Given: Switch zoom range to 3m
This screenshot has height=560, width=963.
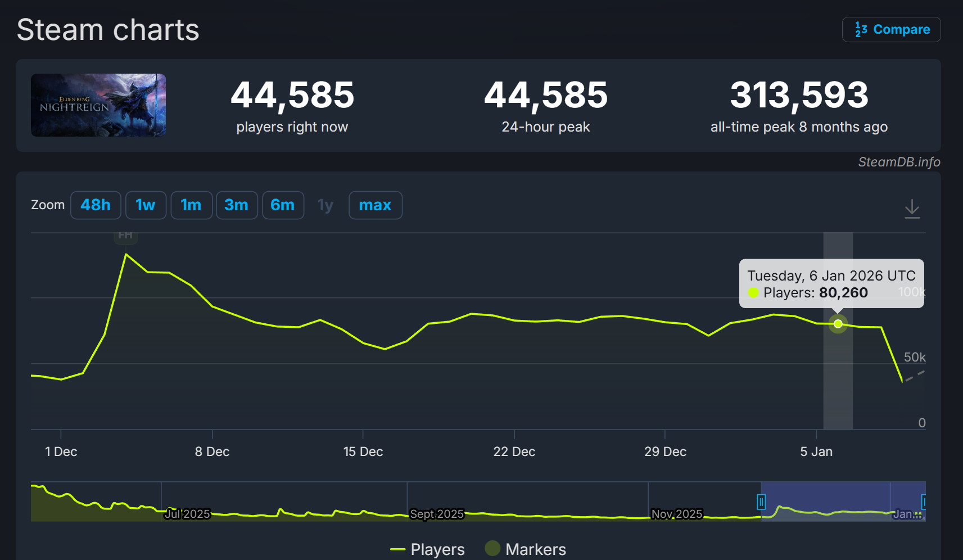Looking at the screenshot, I should click(237, 205).
